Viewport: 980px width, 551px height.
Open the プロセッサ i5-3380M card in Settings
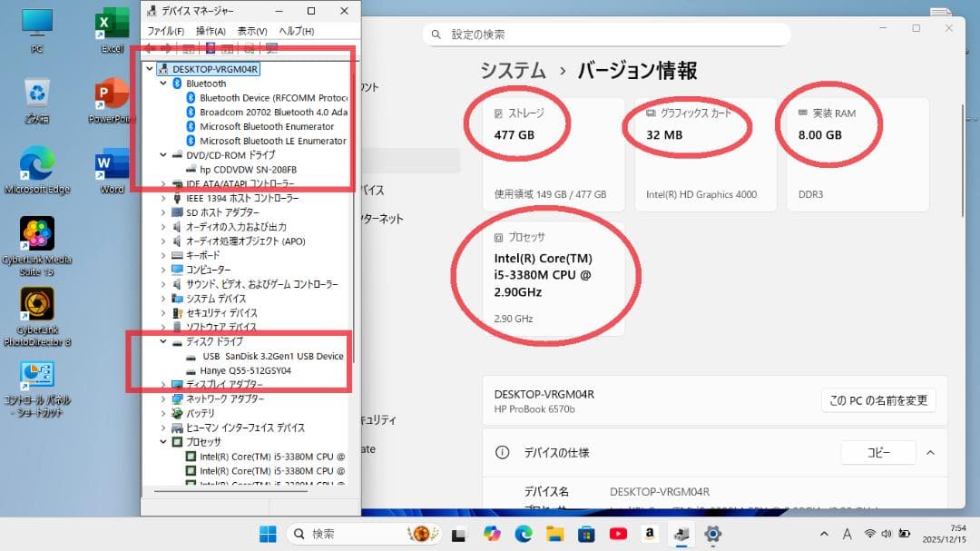pos(554,279)
